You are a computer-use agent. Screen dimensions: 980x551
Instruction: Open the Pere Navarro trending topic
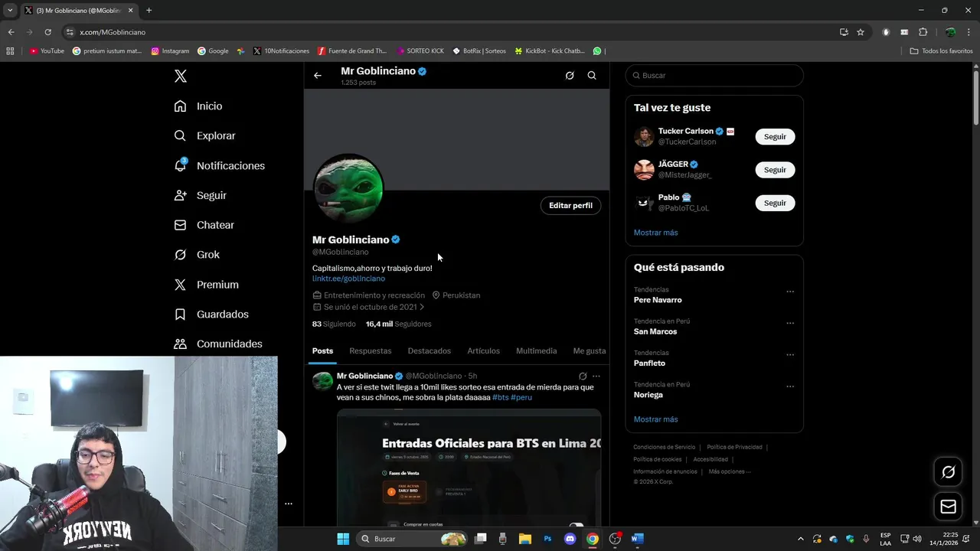pos(658,300)
